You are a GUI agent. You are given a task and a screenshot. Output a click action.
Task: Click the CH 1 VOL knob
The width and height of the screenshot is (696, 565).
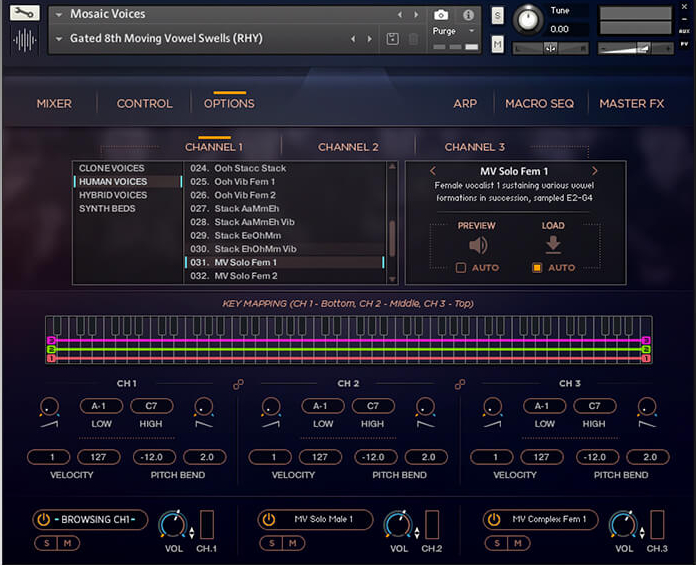(x=173, y=525)
